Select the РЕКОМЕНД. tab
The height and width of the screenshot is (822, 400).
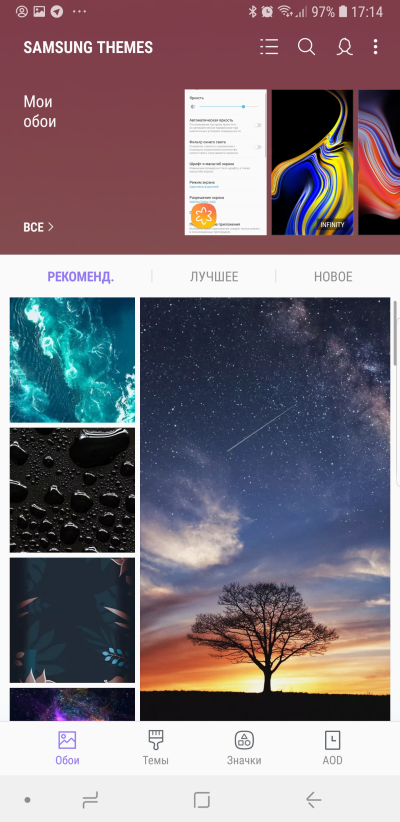tap(81, 277)
